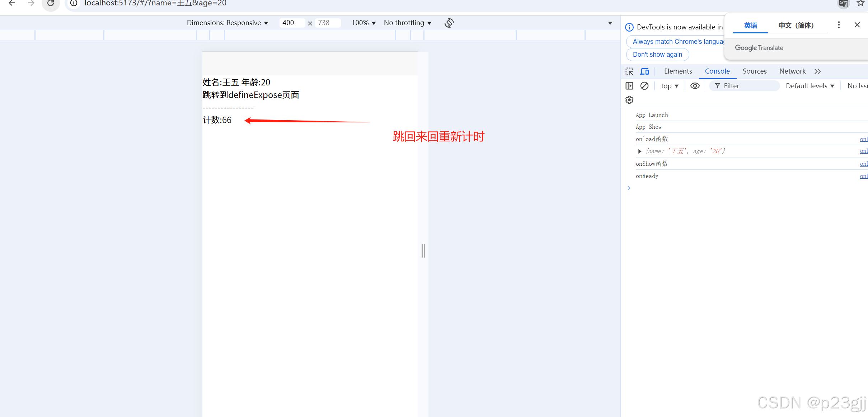
Task: Show the console sidebar panel icon
Action: coord(629,86)
